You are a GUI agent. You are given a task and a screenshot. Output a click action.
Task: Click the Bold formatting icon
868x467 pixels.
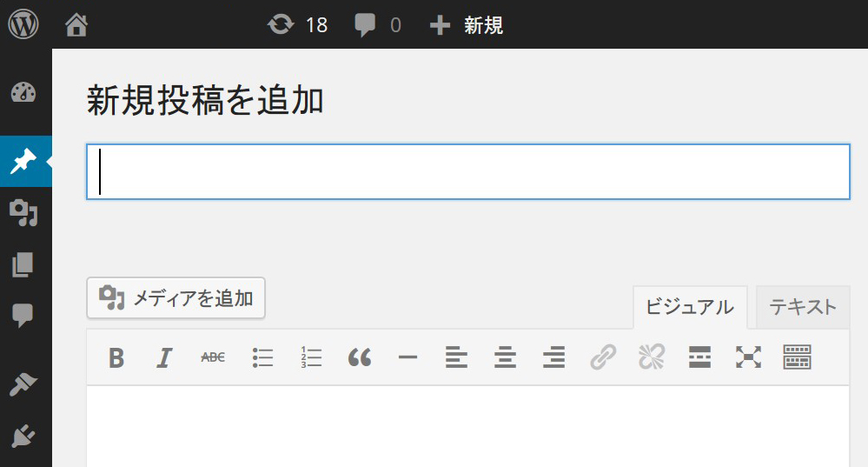(x=116, y=357)
